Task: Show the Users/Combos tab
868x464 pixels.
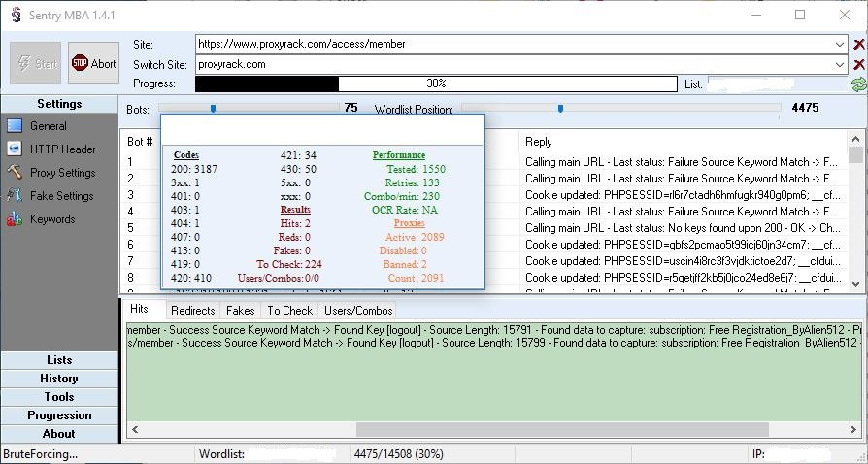Action: [358, 311]
